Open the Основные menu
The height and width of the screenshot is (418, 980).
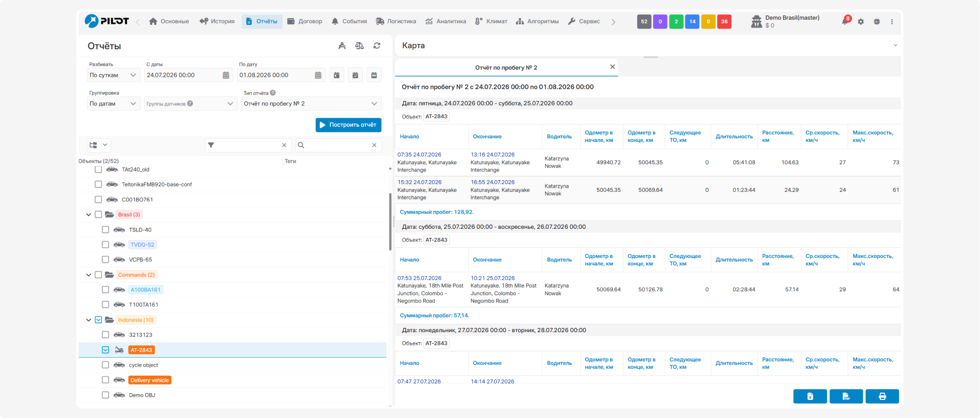[x=169, y=22]
